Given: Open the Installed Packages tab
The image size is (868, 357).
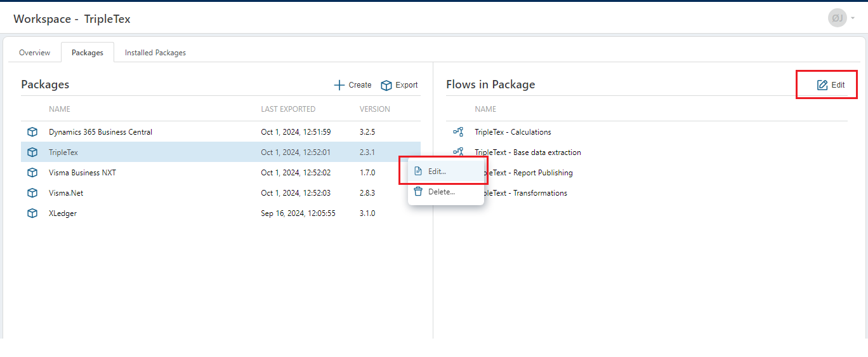Looking at the screenshot, I should (x=155, y=53).
